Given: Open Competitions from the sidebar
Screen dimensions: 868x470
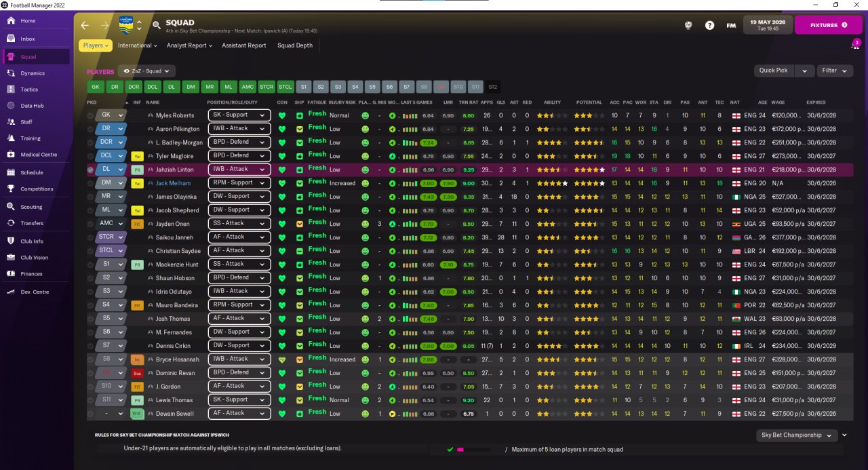Looking at the screenshot, I should coord(37,189).
